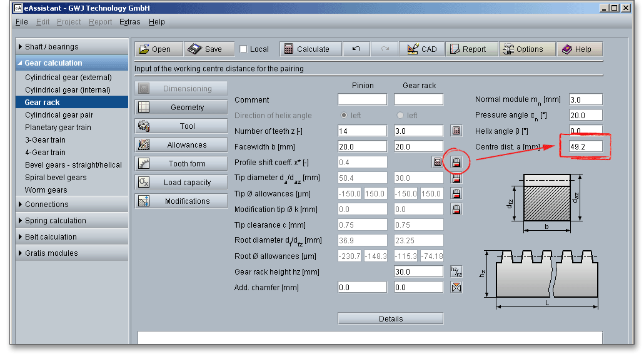Collapse the Gear calculation section
This screenshot has height=354, width=644.
(x=53, y=63)
